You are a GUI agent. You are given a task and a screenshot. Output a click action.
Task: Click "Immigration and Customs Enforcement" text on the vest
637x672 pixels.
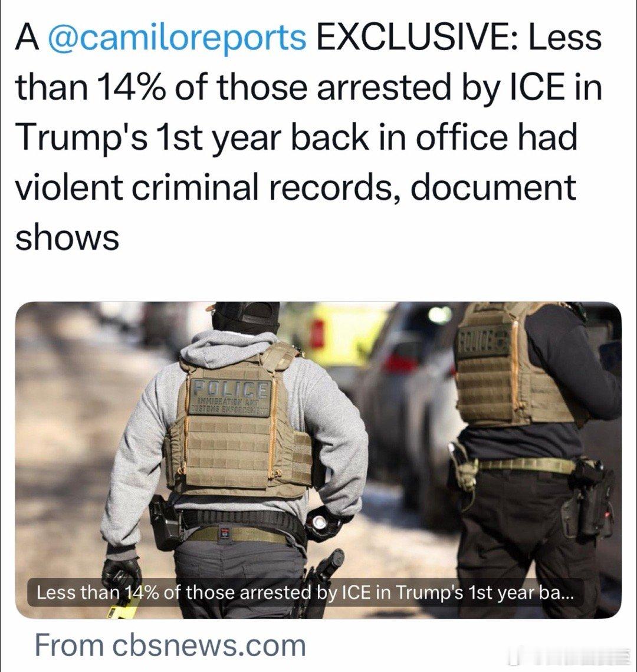(230, 406)
